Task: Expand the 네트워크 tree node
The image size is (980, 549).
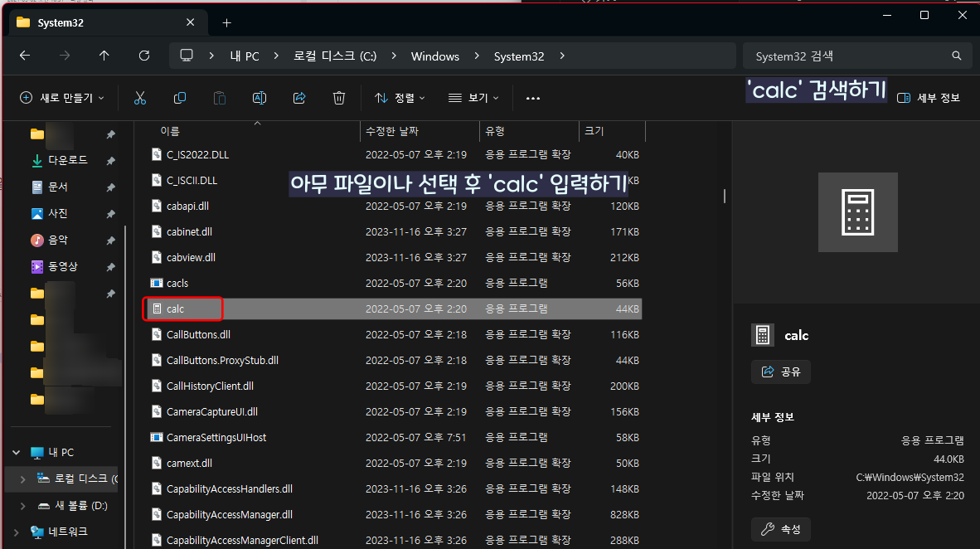Action: pyautogui.click(x=17, y=532)
